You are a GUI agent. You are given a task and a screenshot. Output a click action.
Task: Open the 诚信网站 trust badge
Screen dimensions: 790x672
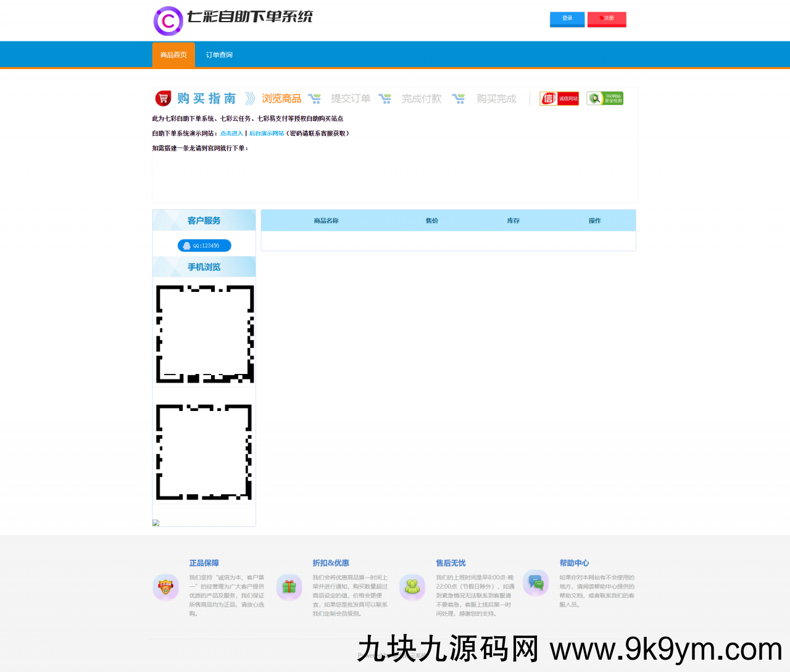point(559,99)
